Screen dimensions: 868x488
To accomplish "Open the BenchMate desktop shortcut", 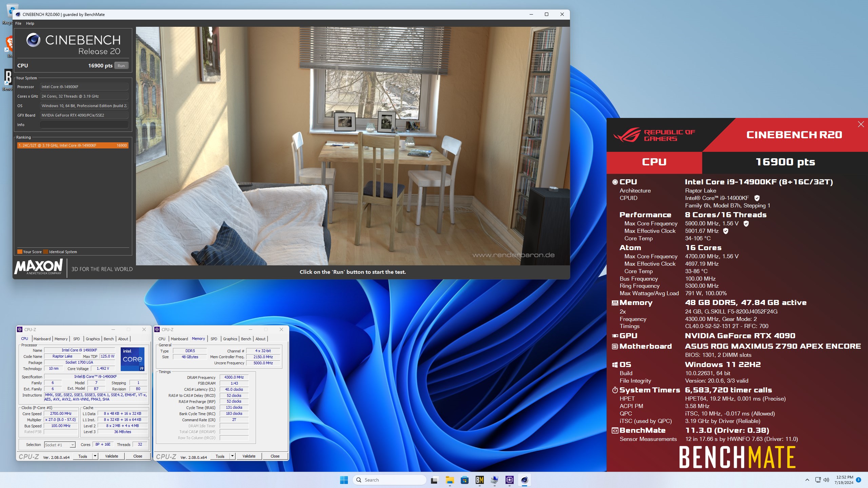I will pos(7,80).
